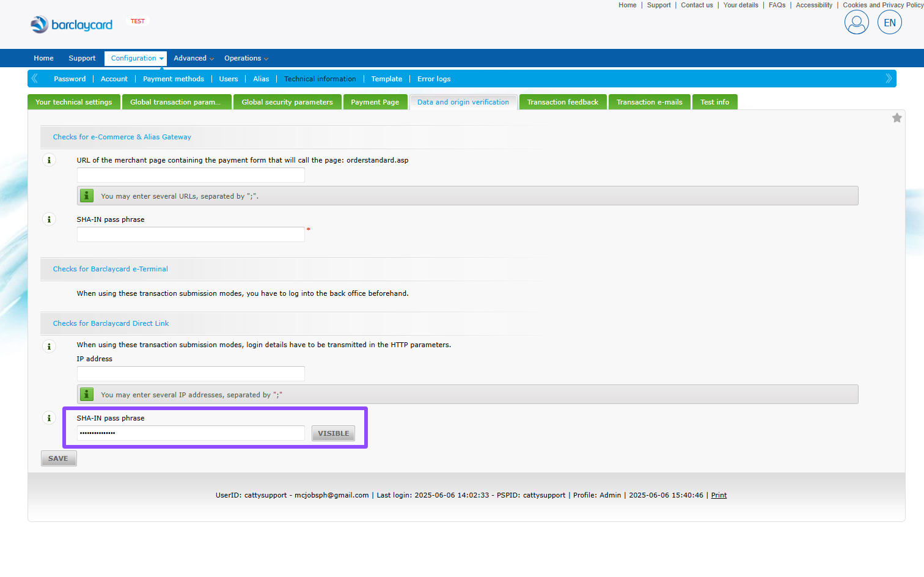Click the SAVE button

click(x=59, y=458)
